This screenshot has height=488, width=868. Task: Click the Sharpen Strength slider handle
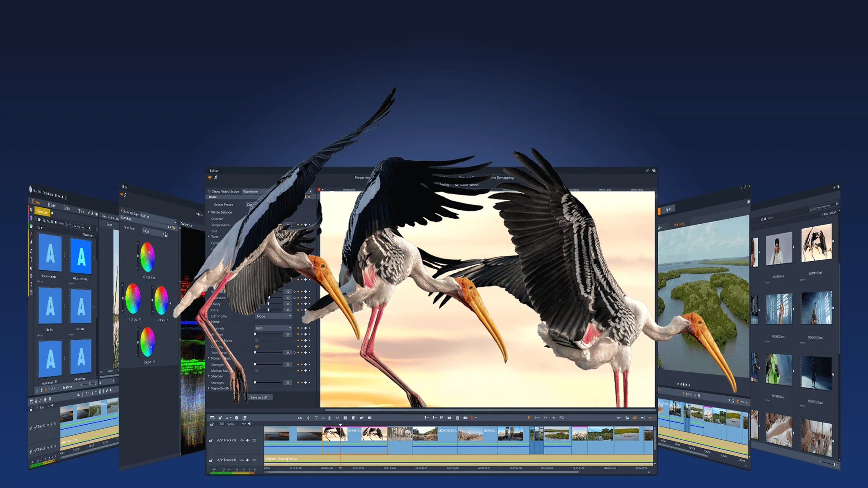[x=255, y=382]
